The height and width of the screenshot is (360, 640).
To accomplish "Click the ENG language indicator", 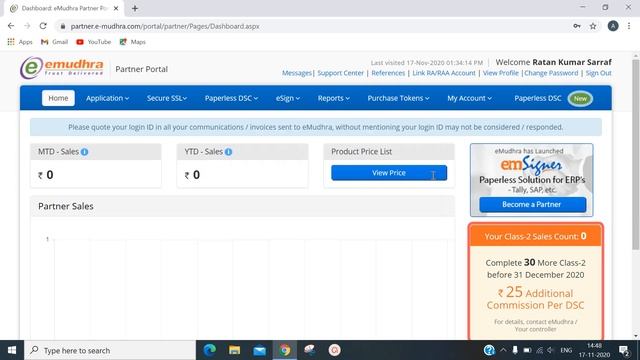I will [566, 350].
